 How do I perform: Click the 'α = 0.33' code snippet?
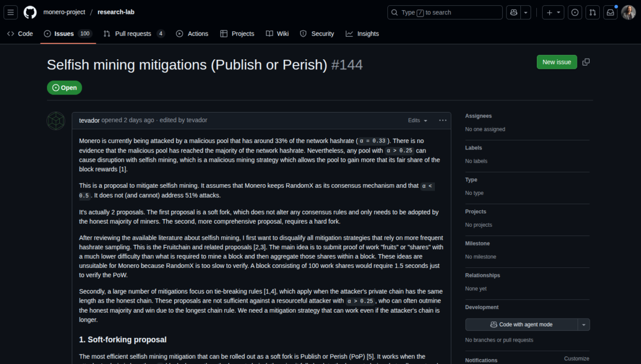(372, 141)
